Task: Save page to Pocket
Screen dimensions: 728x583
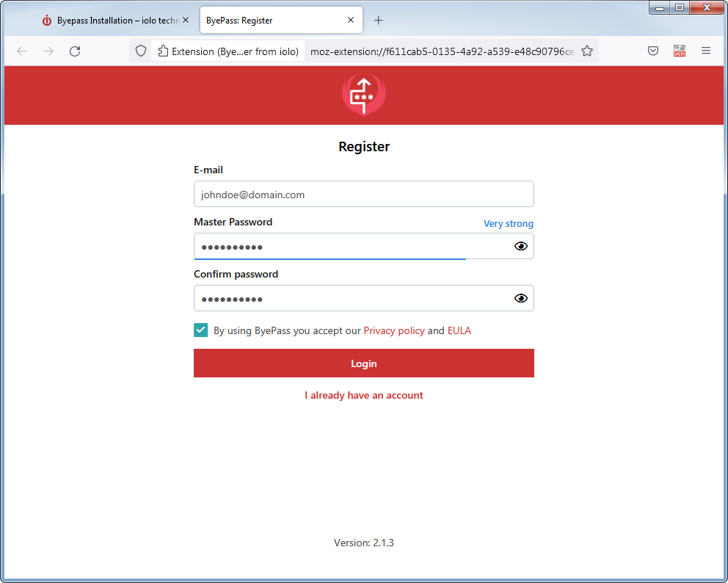Action: click(x=653, y=51)
